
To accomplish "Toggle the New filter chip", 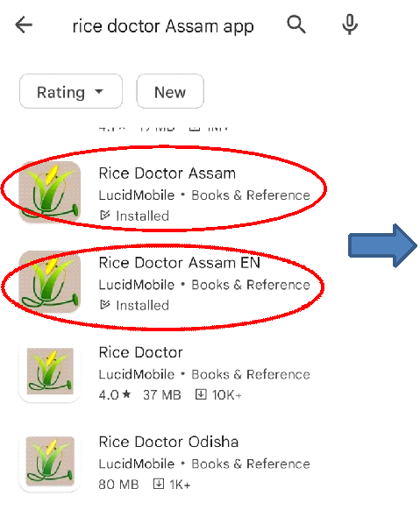I will [170, 91].
